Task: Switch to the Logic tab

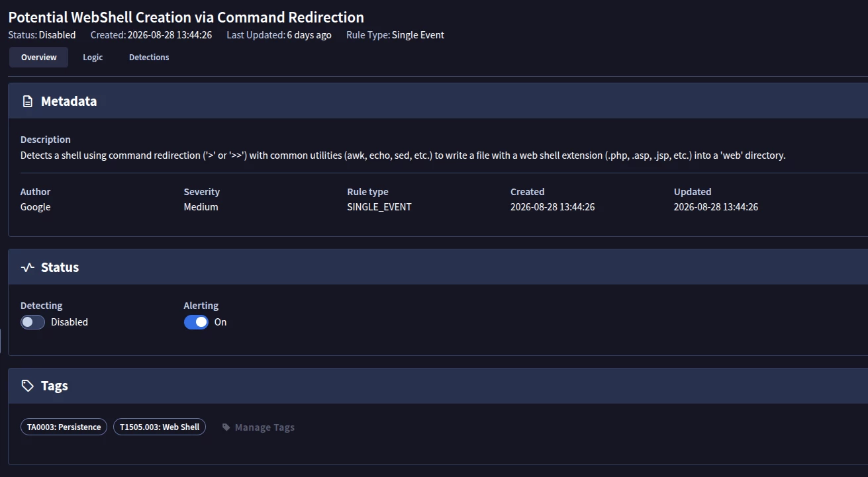Action: [93, 58]
